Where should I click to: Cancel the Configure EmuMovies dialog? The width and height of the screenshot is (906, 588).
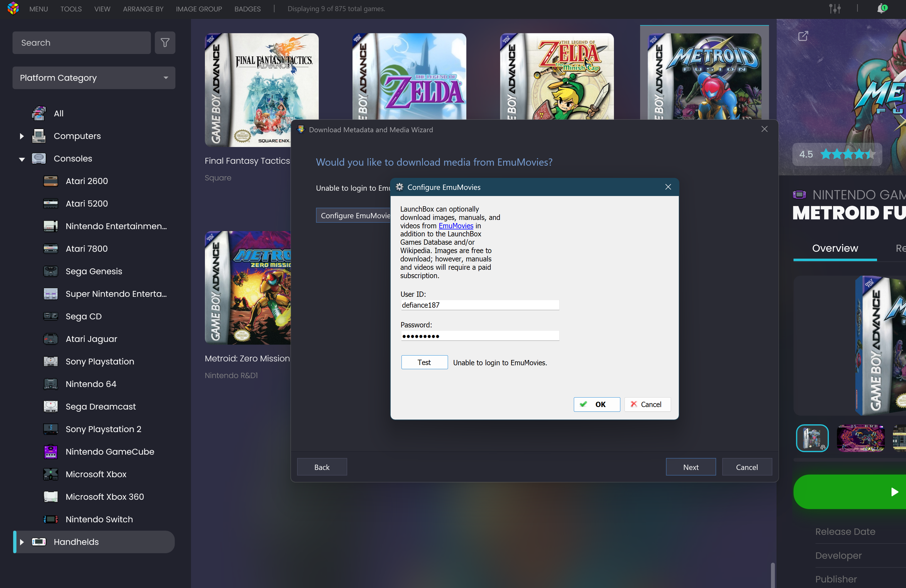click(x=647, y=404)
